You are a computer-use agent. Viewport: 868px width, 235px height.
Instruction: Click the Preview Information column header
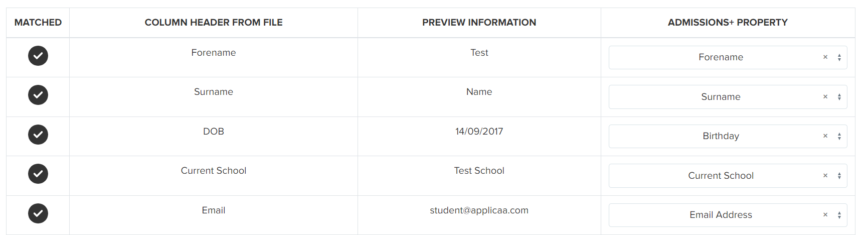pyautogui.click(x=479, y=23)
